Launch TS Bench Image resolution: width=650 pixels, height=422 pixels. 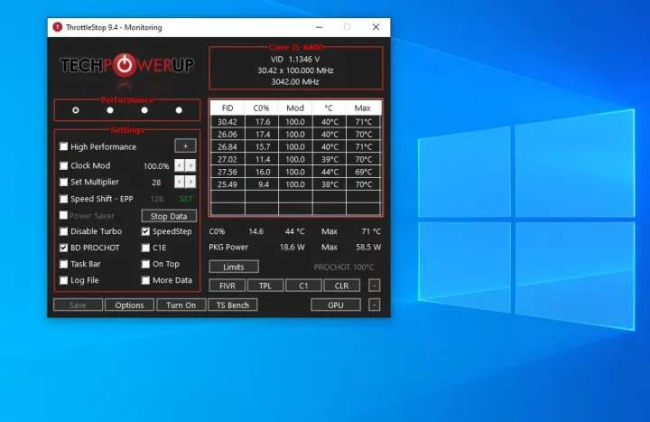tap(233, 305)
